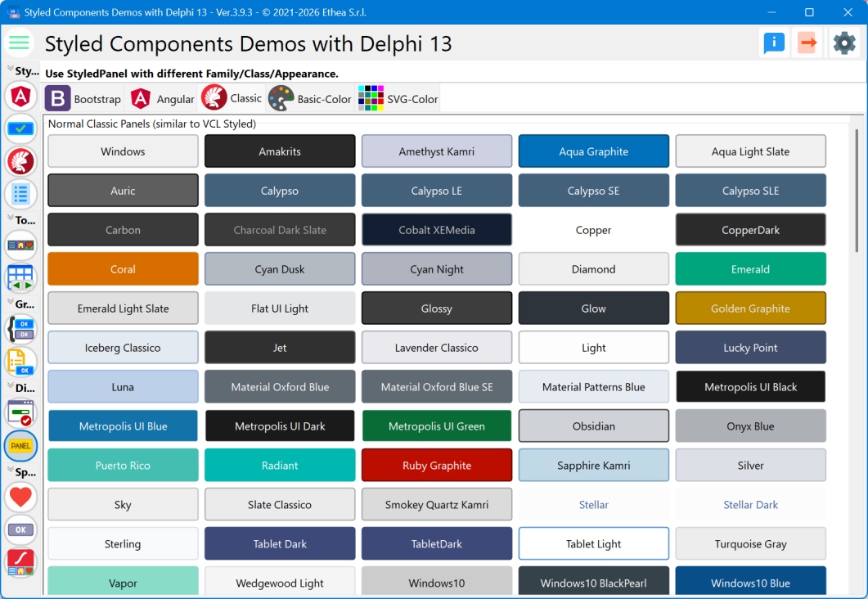
Task: Open the blue checkmark button sidebar demo
Action: click(20, 128)
